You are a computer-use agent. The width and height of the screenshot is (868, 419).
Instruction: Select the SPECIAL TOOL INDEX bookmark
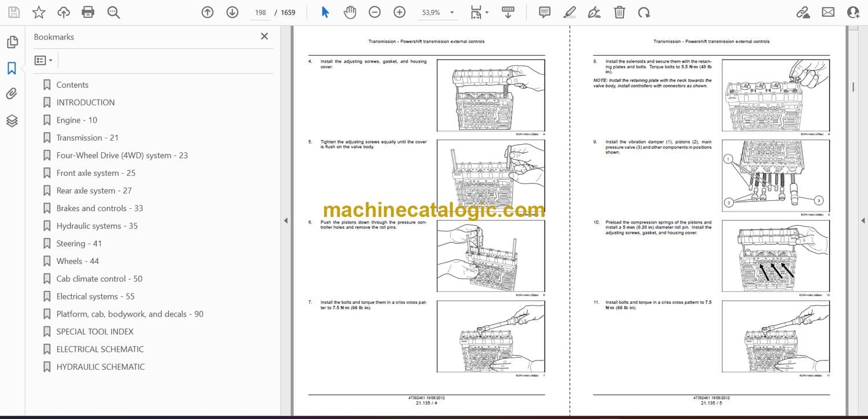click(95, 332)
